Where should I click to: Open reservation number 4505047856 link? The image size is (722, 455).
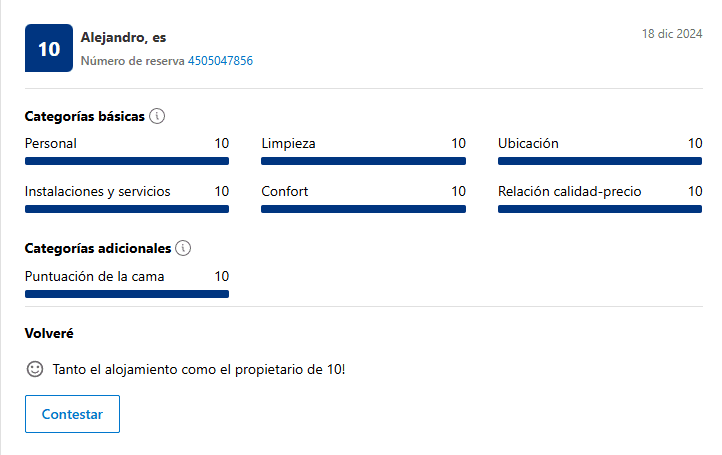point(220,61)
